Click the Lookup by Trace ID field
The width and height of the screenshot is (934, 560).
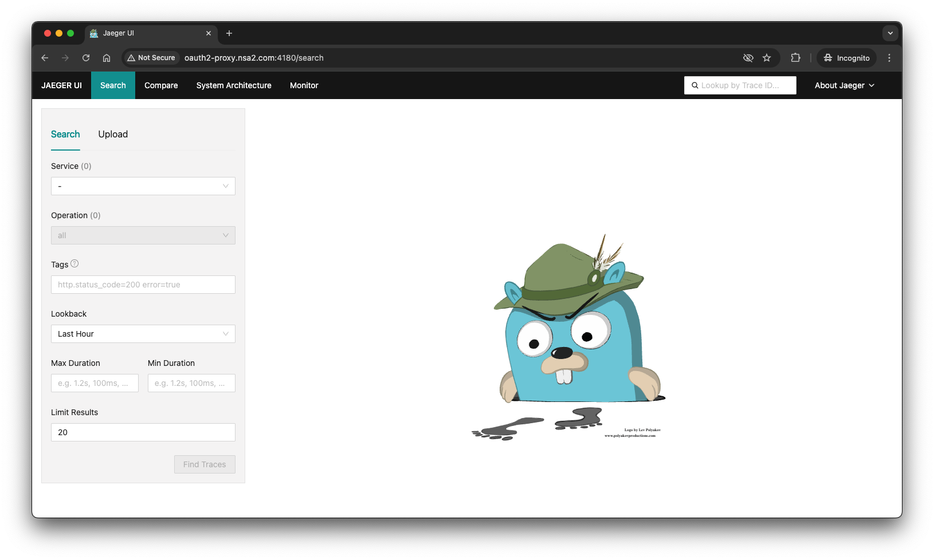(x=740, y=85)
